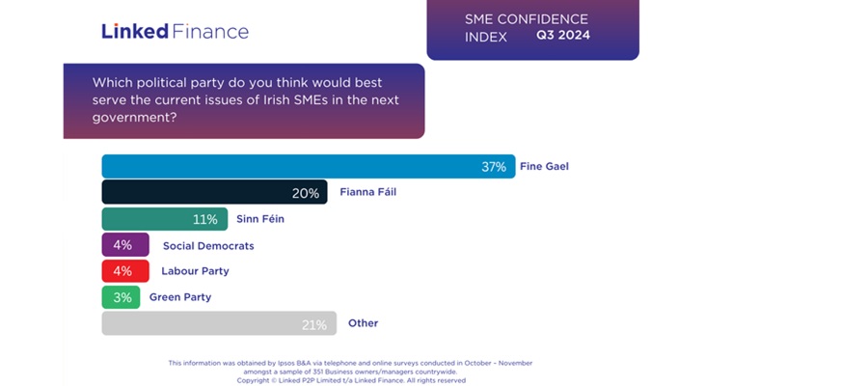Screen dimensions: 868x386
Task: Click the Fine Gael party label
Action: coord(544,166)
